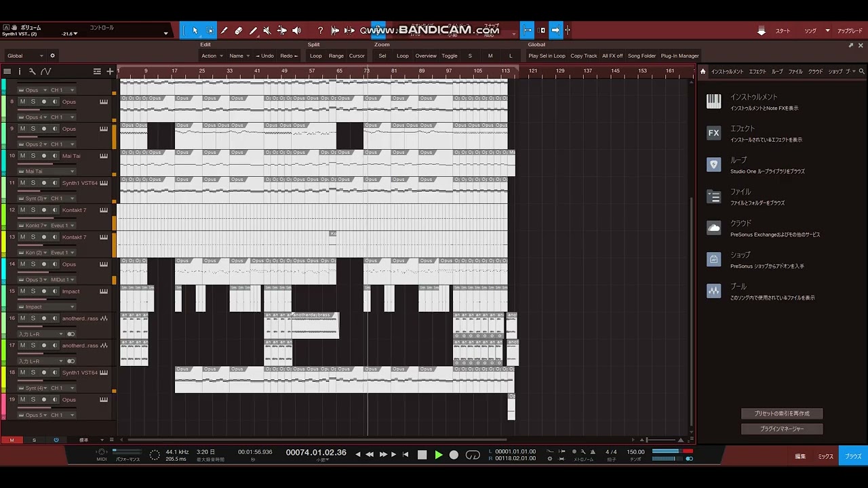868x488 pixels.
Task: Open the track inspector 'i' icon
Action: tap(20, 71)
